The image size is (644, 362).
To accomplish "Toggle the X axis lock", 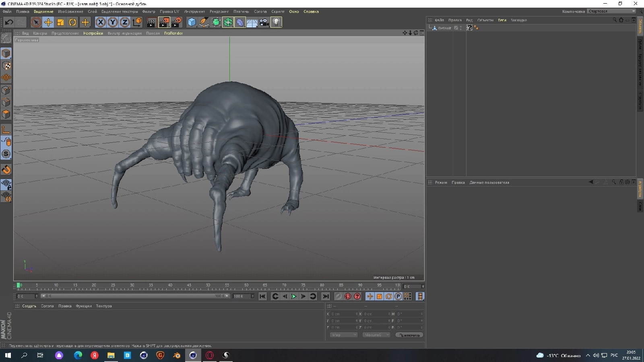I will point(101,22).
